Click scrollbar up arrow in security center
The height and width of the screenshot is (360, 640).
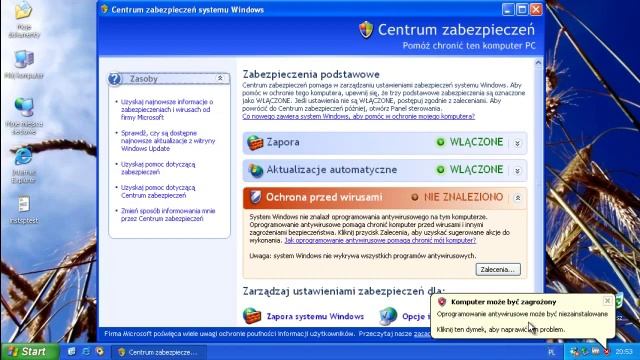538,63
